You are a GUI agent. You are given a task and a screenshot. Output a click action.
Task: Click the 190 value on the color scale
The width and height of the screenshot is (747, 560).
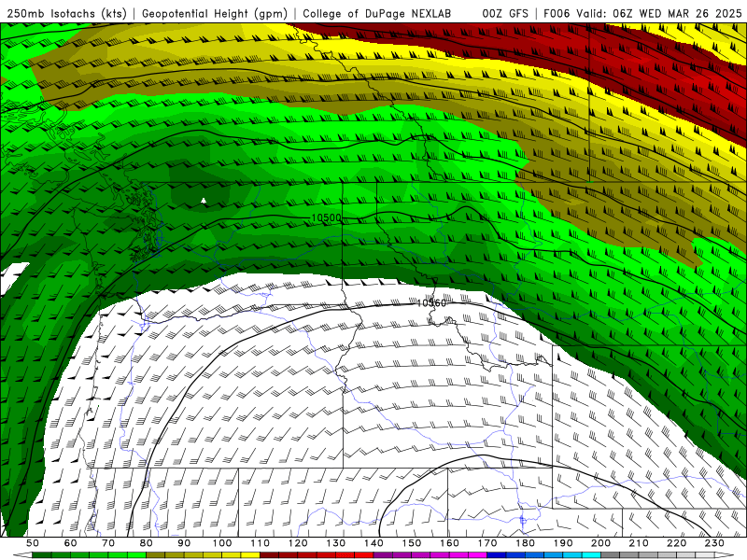pyautogui.click(x=563, y=543)
